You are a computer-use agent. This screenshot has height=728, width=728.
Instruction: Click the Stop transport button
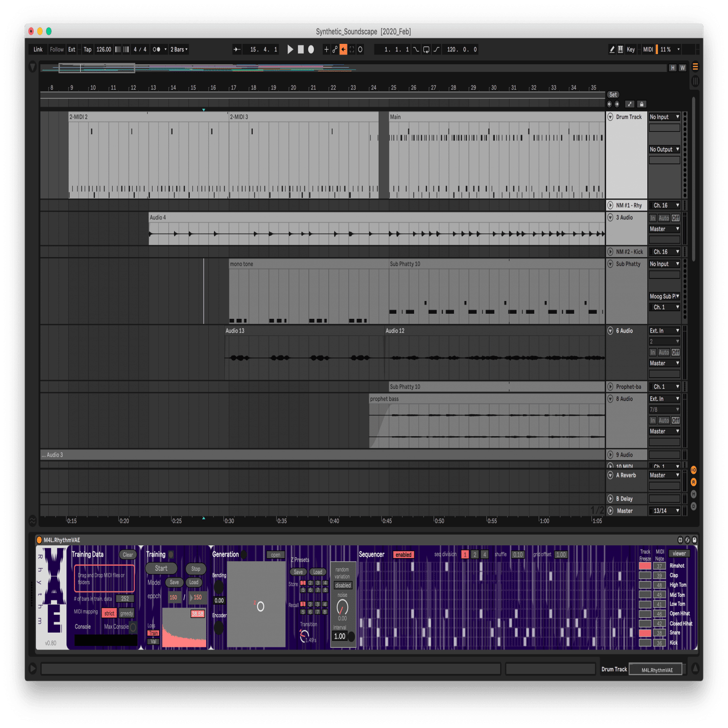tap(301, 49)
